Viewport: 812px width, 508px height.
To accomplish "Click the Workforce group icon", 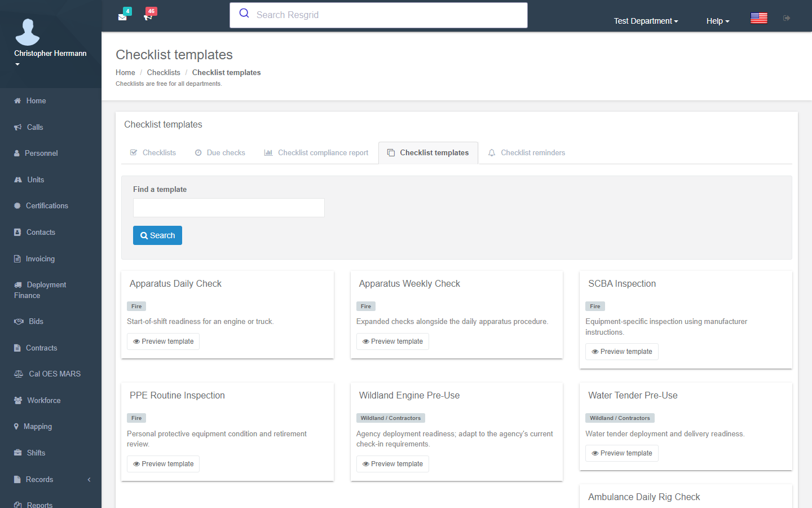I will click(x=18, y=401).
